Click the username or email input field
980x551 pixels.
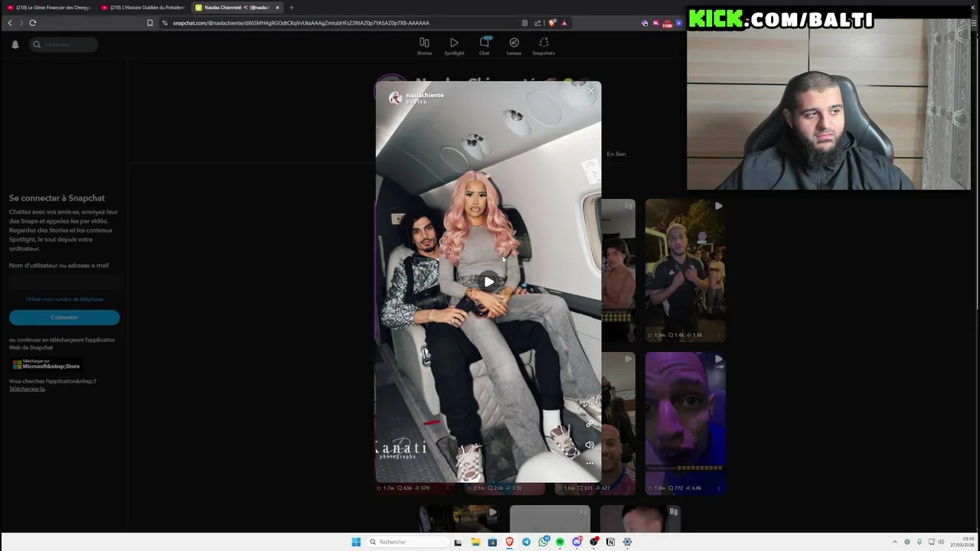[64, 282]
